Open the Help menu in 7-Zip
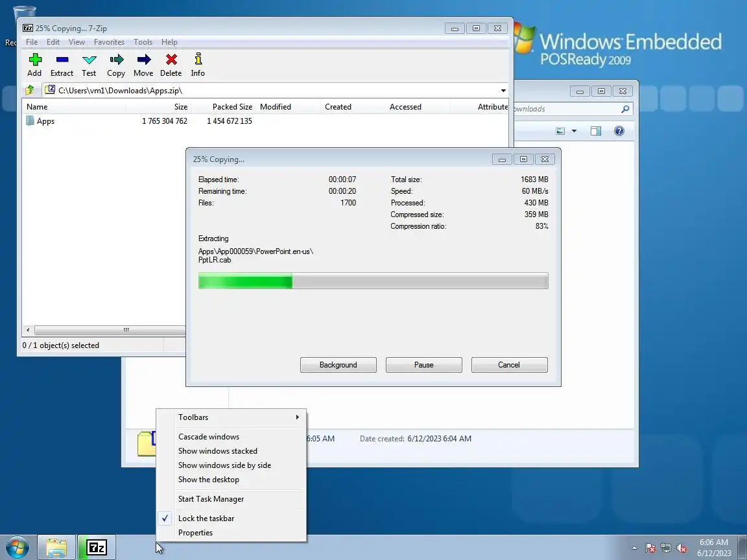747x560 pixels. pyautogui.click(x=169, y=42)
